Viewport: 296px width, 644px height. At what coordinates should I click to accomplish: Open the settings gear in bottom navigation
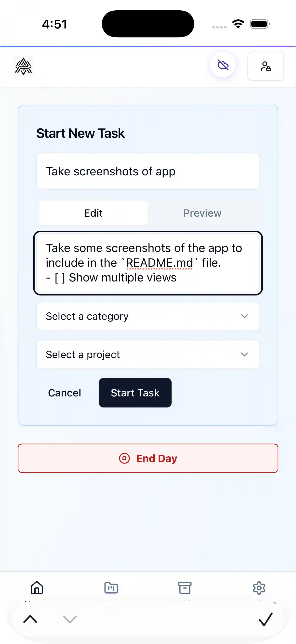click(259, 588)
